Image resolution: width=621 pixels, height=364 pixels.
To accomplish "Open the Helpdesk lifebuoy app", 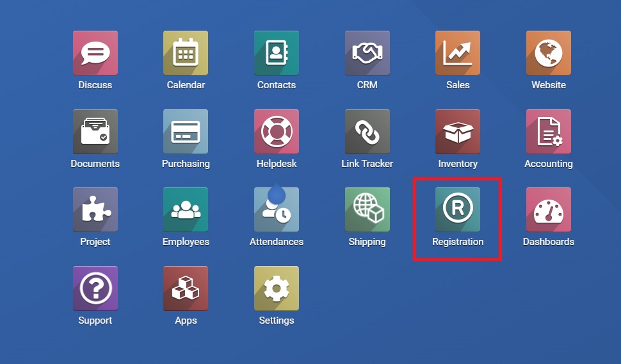I will pyautogui.click(x=277, y=132).
